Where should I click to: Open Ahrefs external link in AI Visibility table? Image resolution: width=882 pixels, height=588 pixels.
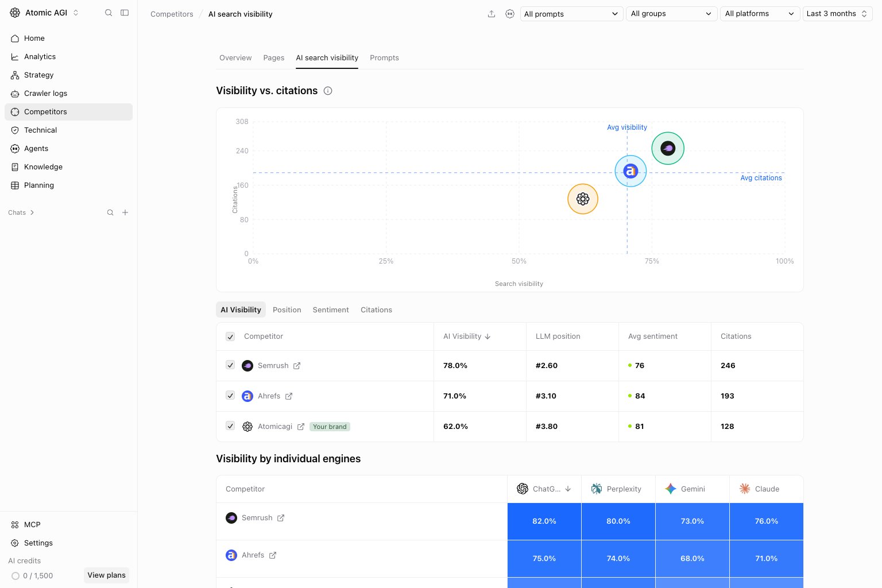point(289,396)
